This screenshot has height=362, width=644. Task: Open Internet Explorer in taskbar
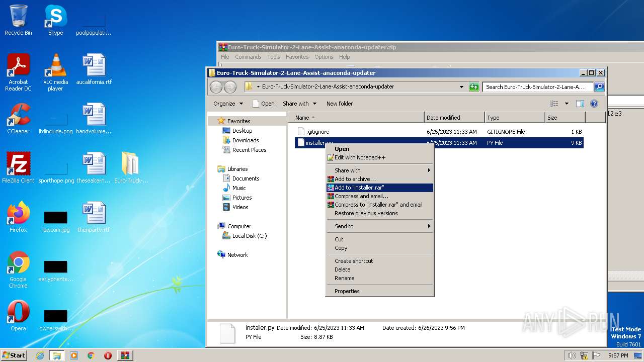point(40,355)
